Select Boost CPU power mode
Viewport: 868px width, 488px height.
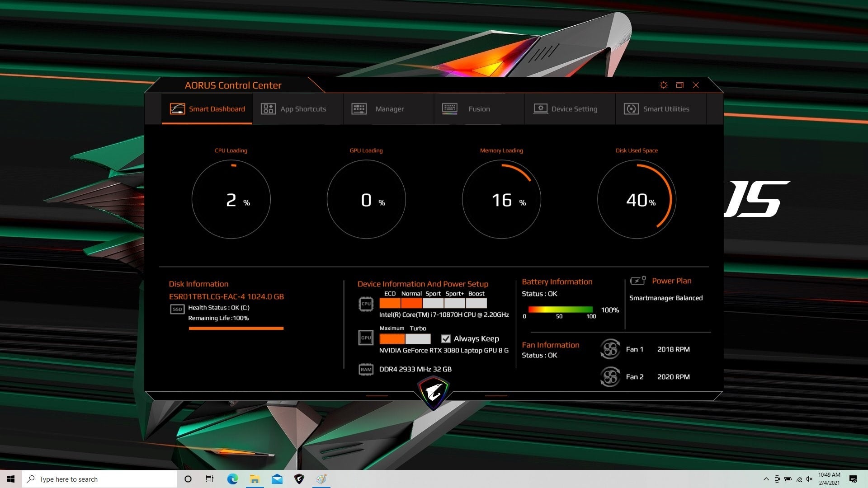[476, 303]
